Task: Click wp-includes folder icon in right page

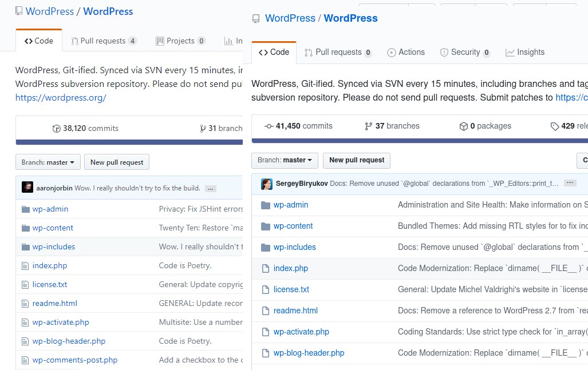Action: click(x=266, y=247)
